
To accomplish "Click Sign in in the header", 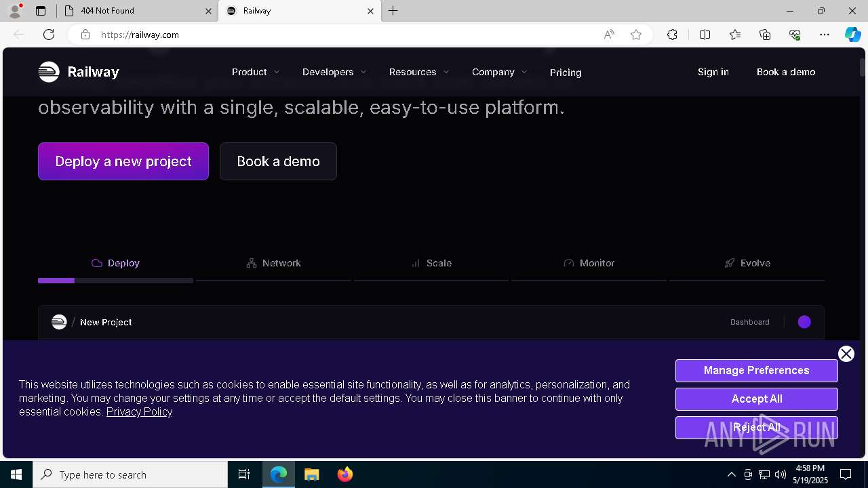I will tap(713, 72).
